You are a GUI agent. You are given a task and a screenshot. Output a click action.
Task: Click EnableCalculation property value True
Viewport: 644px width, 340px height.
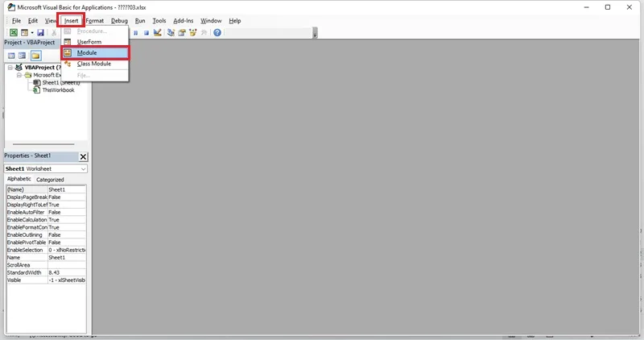(x=67, y=220)
